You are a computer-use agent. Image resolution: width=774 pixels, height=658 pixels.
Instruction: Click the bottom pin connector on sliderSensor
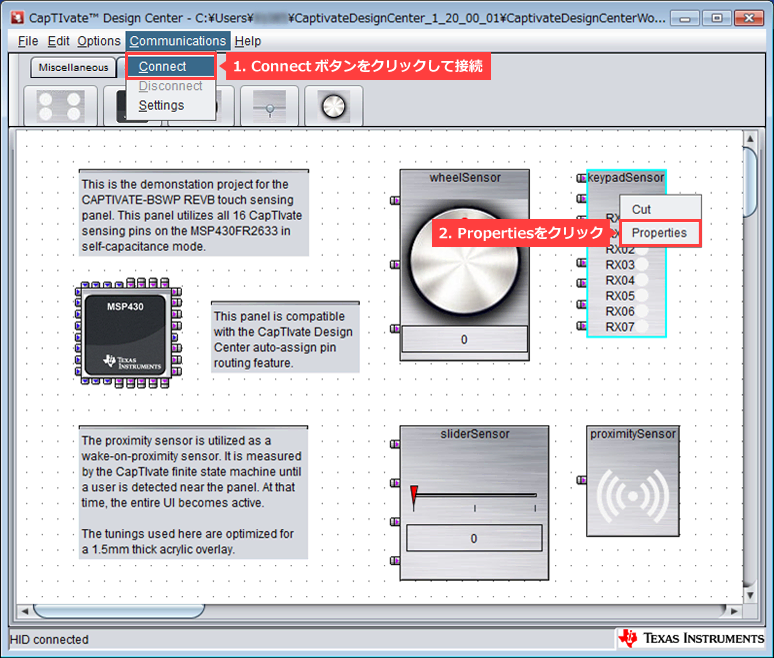pyautogui.click(x=395, y=560)
